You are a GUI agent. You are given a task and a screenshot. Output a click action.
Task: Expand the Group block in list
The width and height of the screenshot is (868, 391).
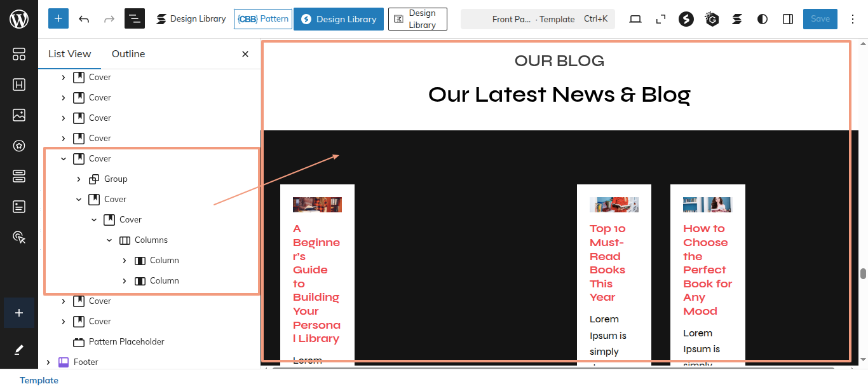[79, 179]
